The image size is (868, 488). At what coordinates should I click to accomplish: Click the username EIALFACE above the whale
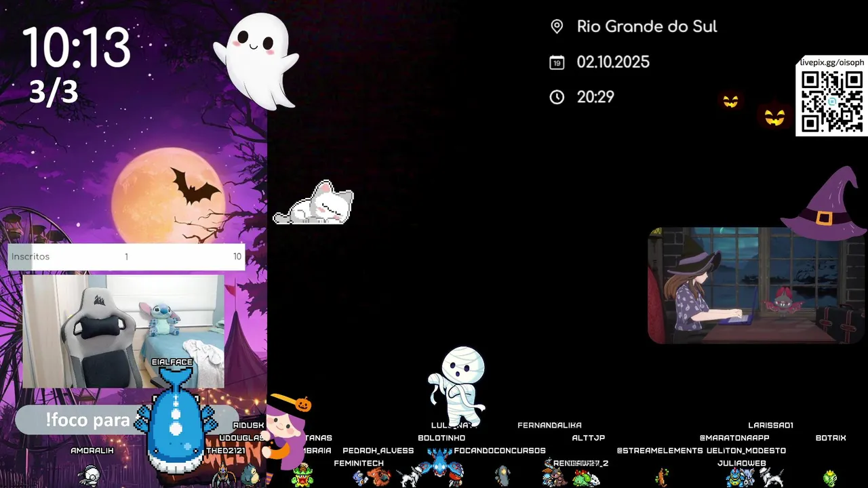click(172, 362)
